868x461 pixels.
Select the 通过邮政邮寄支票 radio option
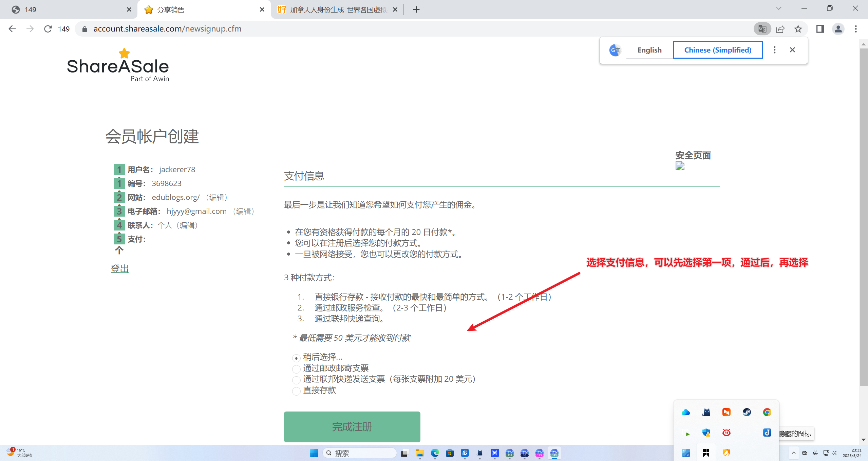click(x=296, y=369)
